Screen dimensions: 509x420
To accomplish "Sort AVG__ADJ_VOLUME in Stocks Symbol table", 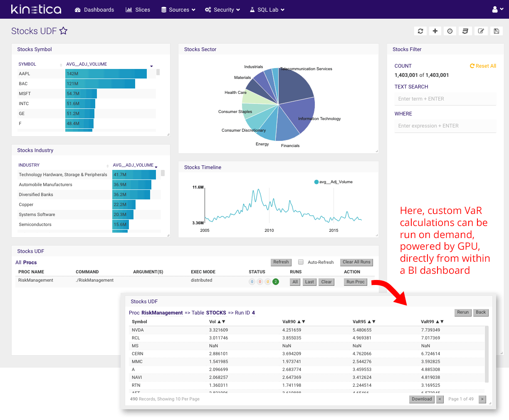I will [x=151, y=66].
